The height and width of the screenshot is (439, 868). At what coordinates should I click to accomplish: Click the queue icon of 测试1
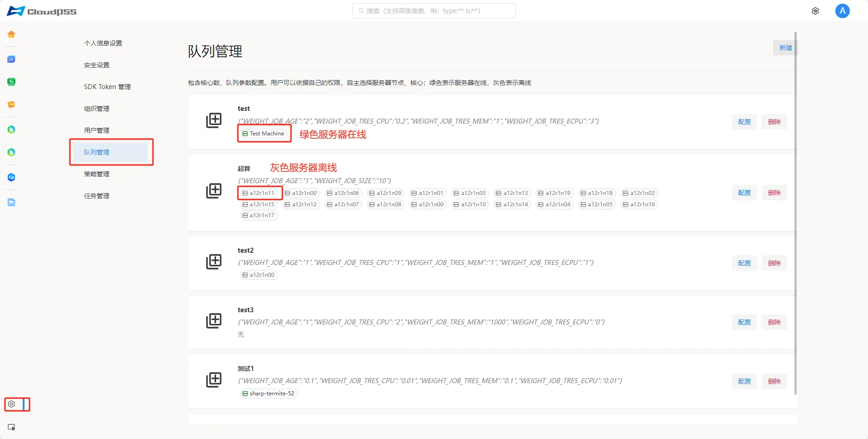point(214,379)
